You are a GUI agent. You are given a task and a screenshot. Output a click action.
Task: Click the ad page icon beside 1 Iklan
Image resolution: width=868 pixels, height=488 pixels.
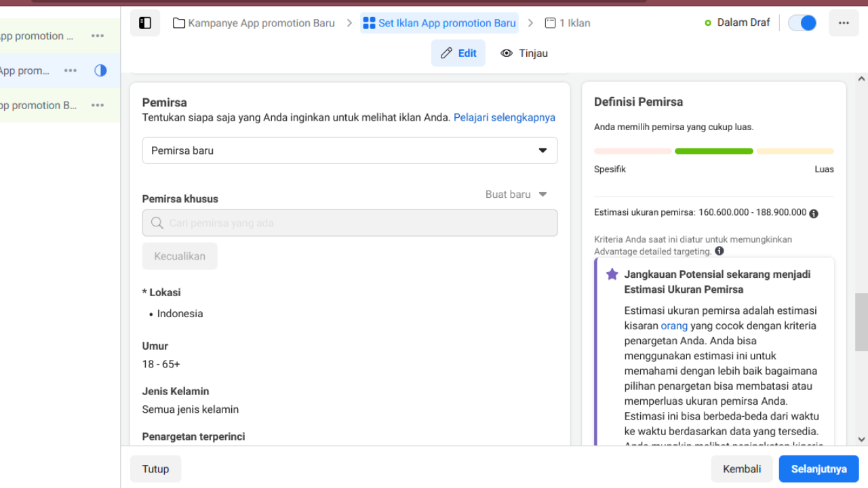(x=551, y=23)
